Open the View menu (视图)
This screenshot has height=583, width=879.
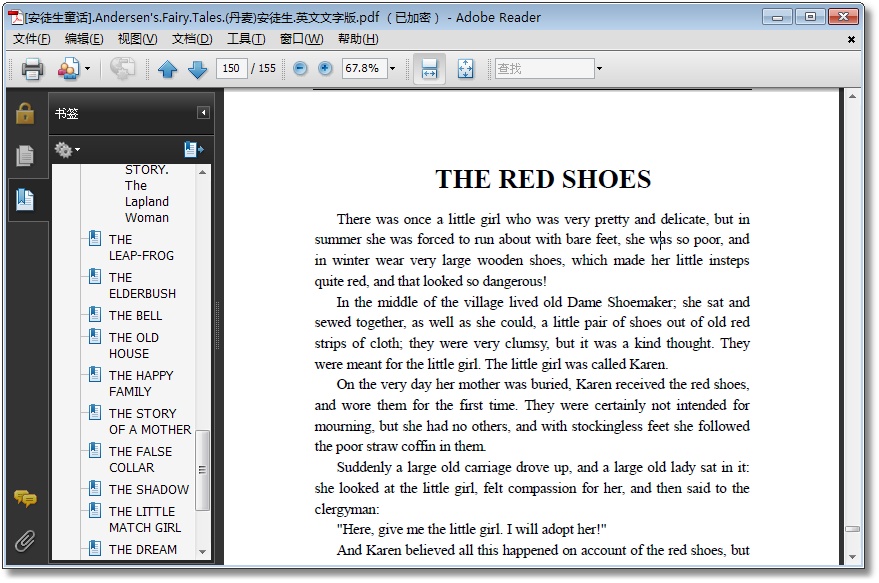tap(137, 39)
